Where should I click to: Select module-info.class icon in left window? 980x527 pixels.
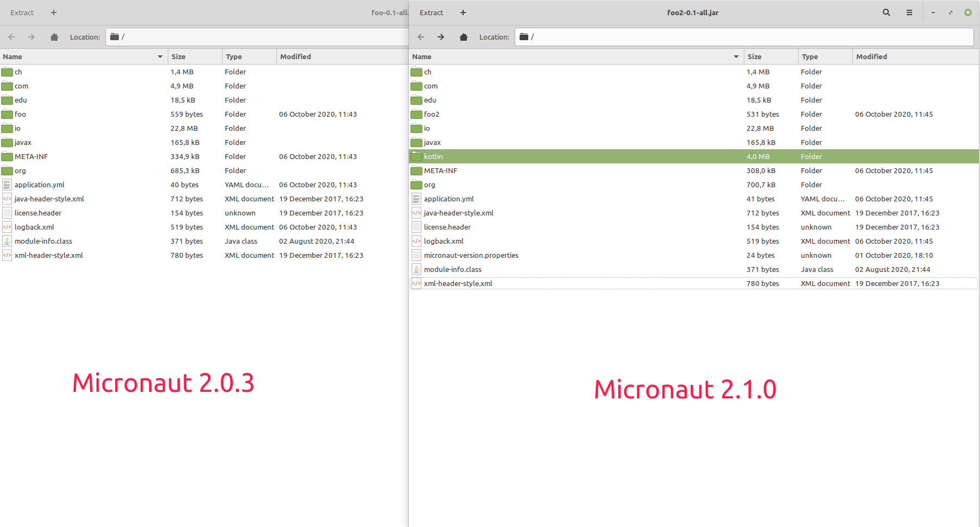coord(7,241)
